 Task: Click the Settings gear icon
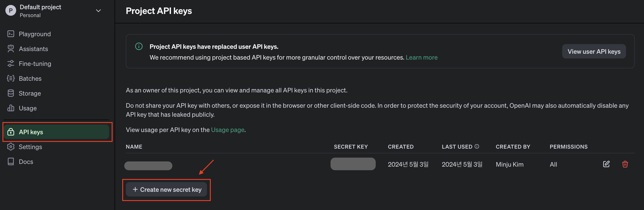click(11, 147)
